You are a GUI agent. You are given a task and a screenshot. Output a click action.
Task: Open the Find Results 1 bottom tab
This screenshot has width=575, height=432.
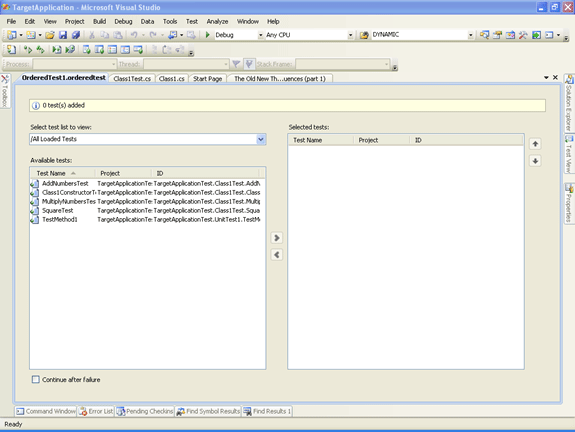coord(267,411)
